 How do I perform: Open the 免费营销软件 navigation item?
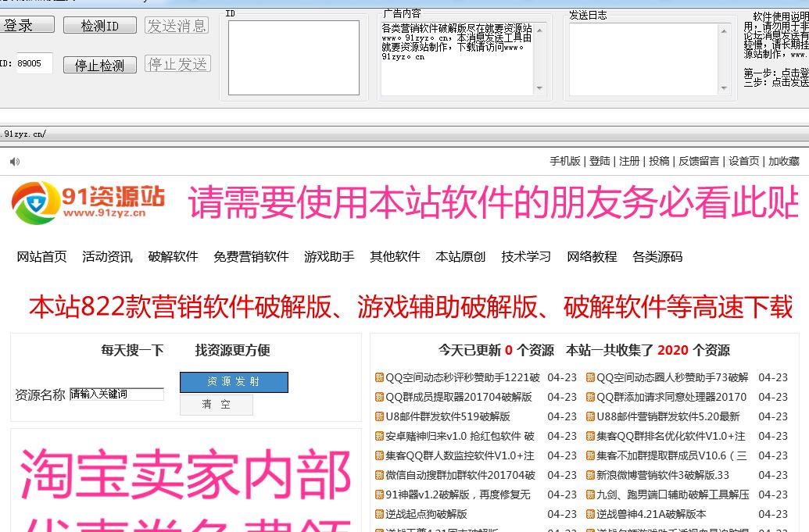[251, 256]
